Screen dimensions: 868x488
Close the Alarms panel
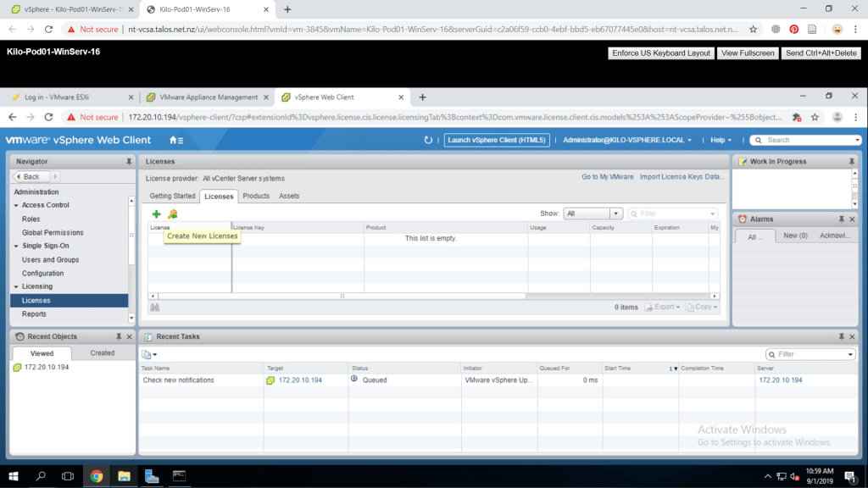[861, 219]
